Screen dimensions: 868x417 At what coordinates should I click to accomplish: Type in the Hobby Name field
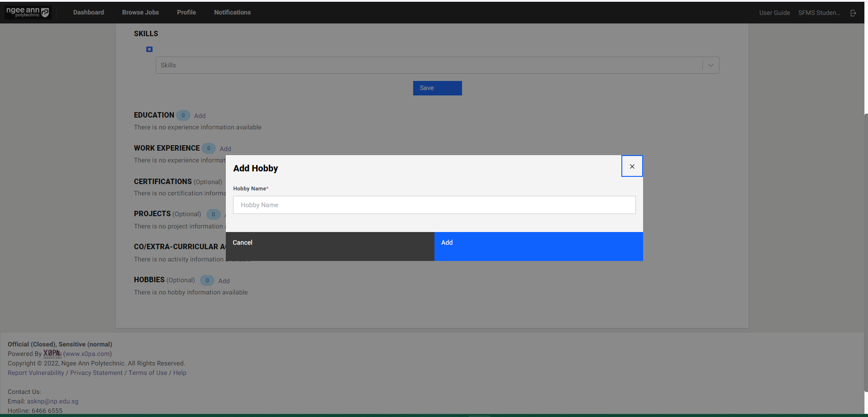[x=434, y=205]
